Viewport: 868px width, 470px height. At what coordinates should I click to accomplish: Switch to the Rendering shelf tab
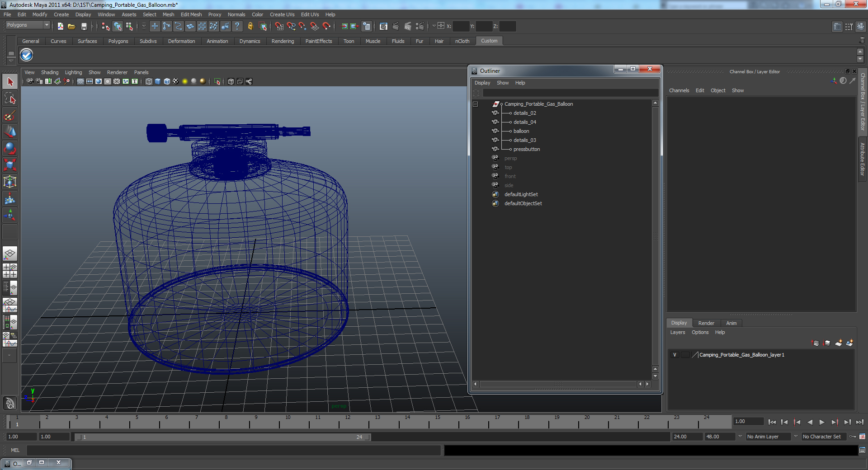283,41
